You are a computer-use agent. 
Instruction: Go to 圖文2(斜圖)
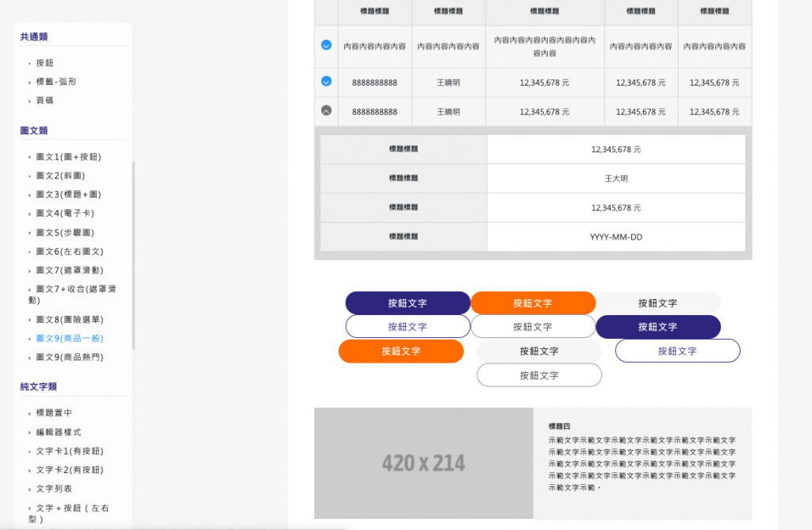pyautogui.click(x=60, y=175)
